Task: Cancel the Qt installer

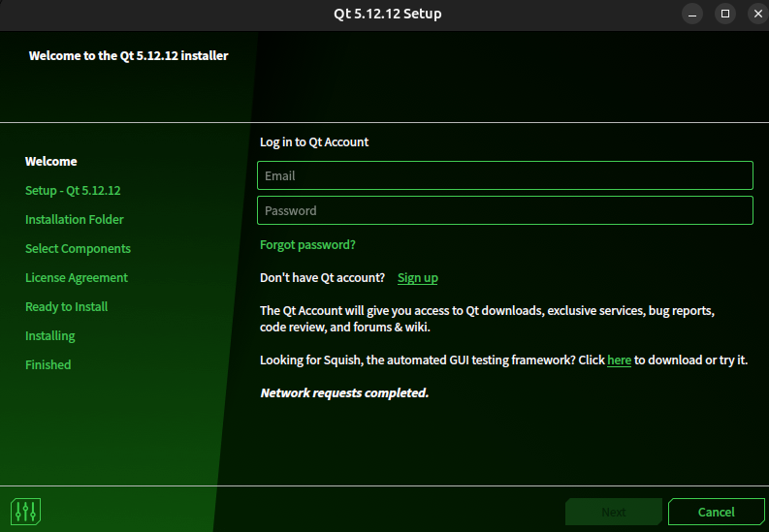Action: click(716, 512)
